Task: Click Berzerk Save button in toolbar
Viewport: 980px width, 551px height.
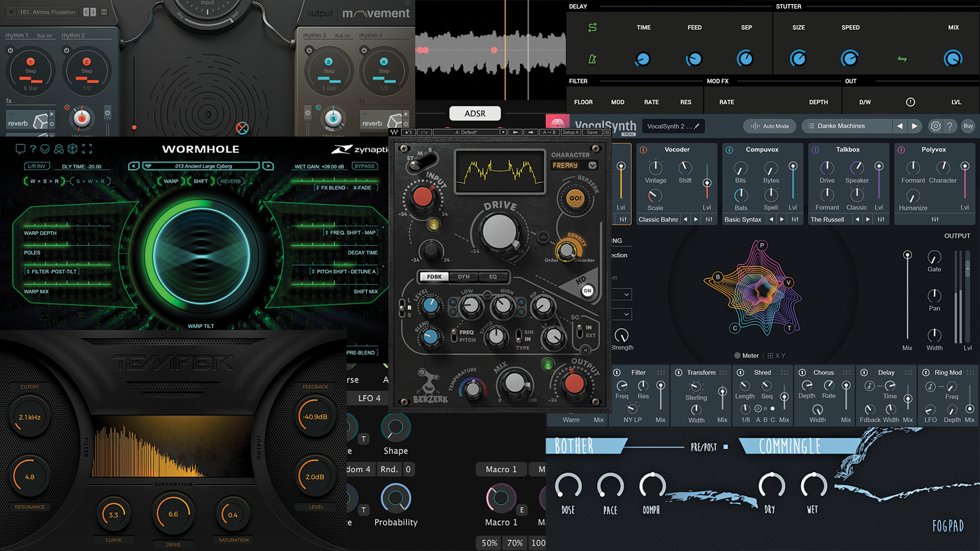Action: pyautogui.click(x=592, y=132)
